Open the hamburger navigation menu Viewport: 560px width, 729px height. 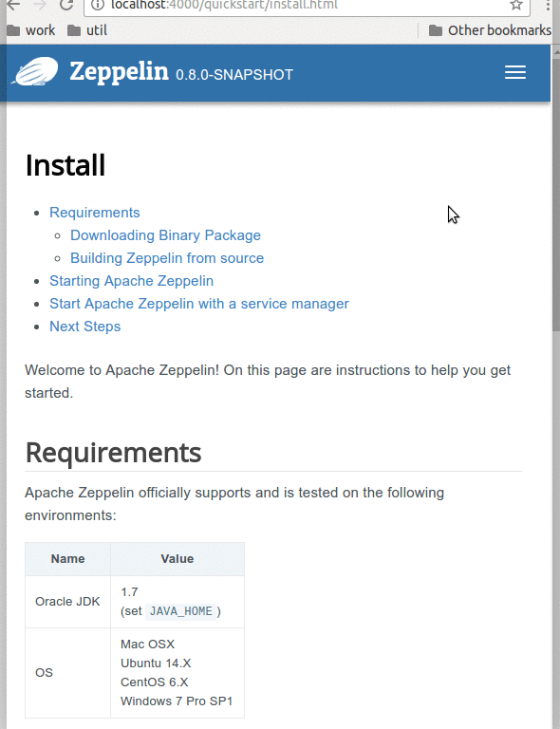tap(515, 72)
